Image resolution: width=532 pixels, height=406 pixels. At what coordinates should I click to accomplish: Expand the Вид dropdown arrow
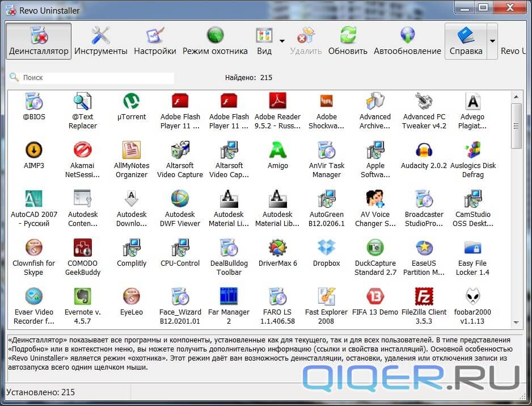[282, 41]
